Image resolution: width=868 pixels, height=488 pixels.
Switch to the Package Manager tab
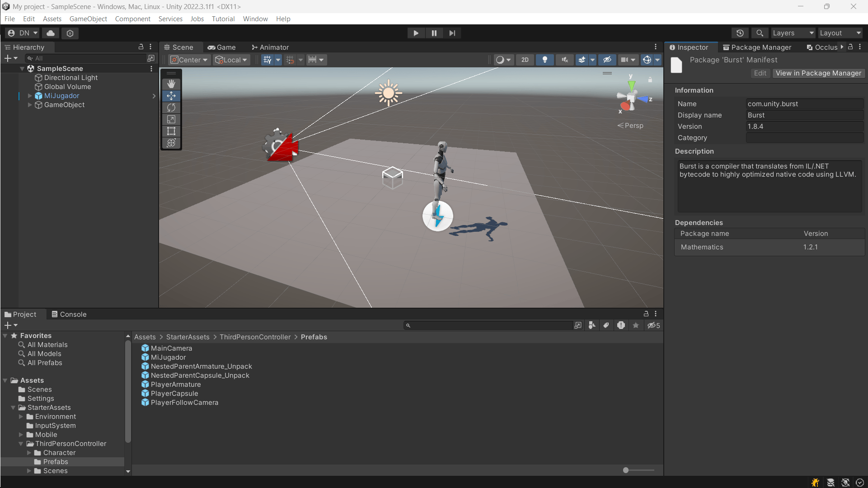tap(757, 47)
